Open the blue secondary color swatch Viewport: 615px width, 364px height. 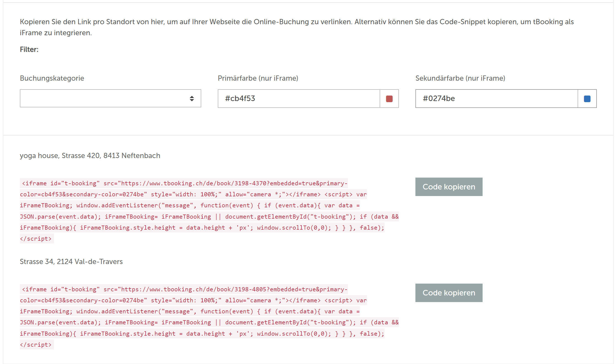[587, 99]
